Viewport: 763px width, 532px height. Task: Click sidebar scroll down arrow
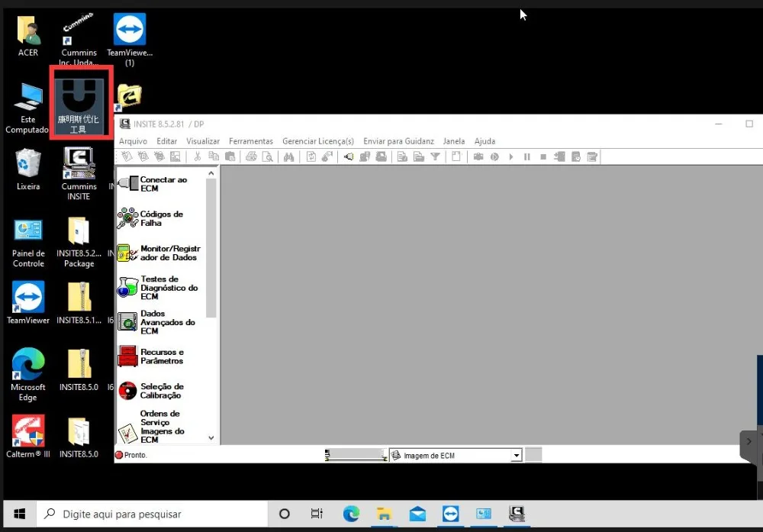(x=211, y=438)
